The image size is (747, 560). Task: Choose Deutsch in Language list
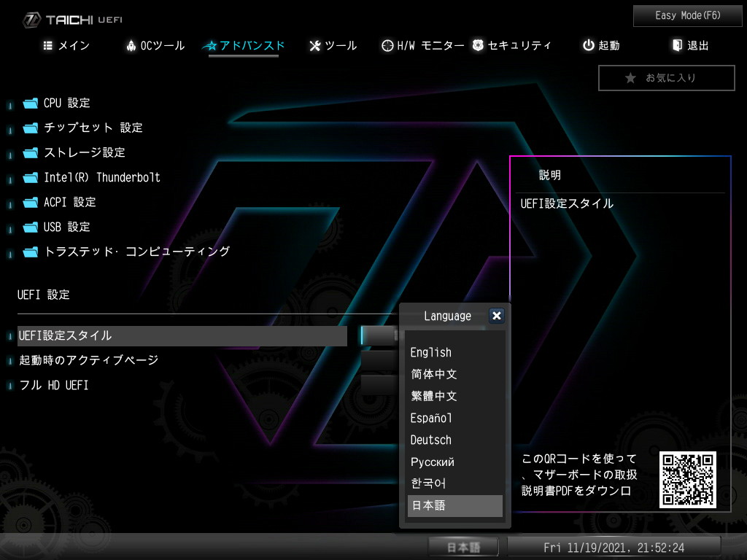(455, 440)
